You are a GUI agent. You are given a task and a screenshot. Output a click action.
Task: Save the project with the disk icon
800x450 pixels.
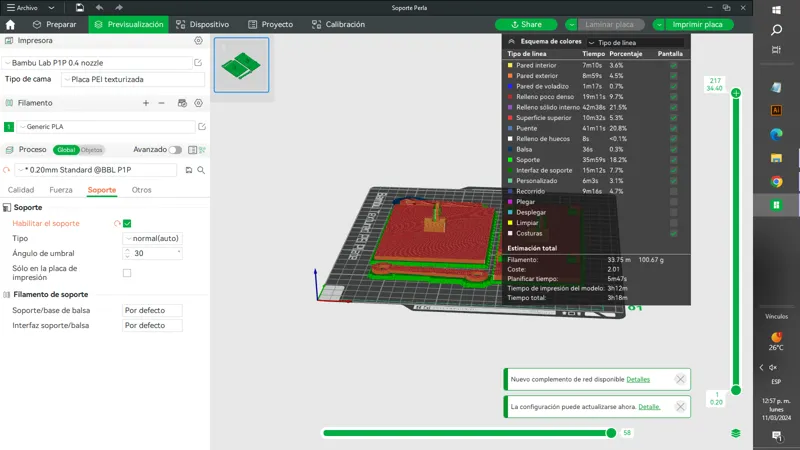click(x=80, y=8)
